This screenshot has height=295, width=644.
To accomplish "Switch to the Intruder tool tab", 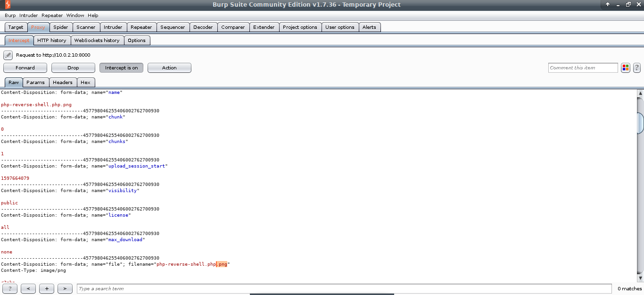I will pyautogui.click(x=113, y=27).
